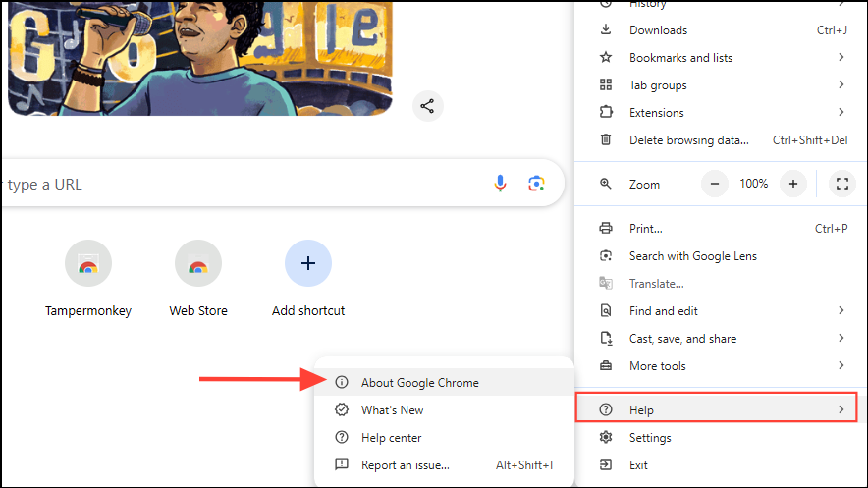868x488 pixels.
Task: Click the share Doodle icon
Action: [427, 106]
